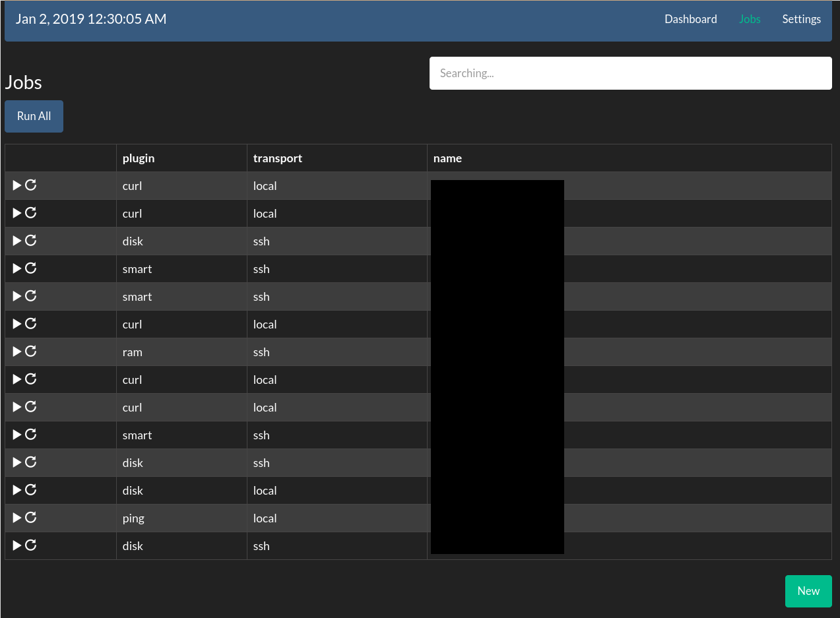Refresh the ping plugin job

(31, 518)
